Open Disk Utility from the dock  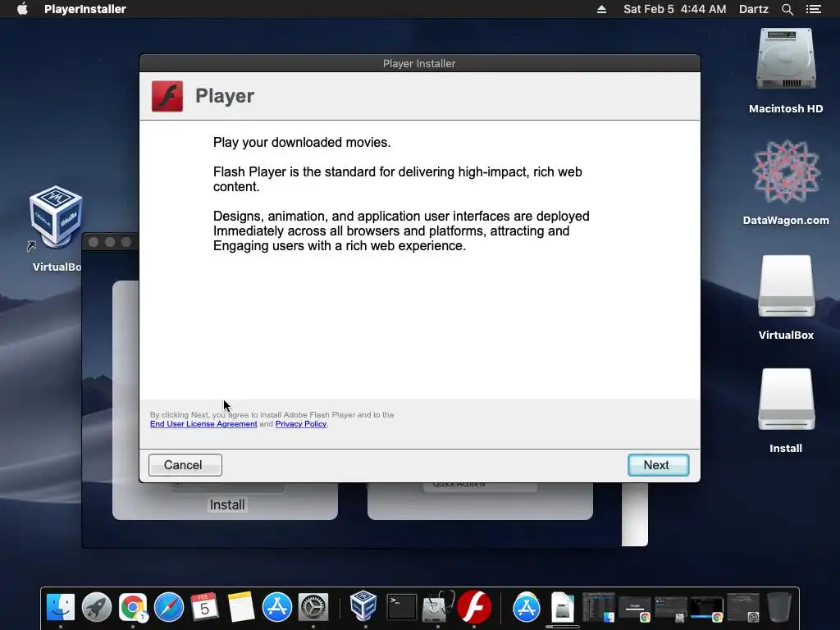click(x=438, y=608)
